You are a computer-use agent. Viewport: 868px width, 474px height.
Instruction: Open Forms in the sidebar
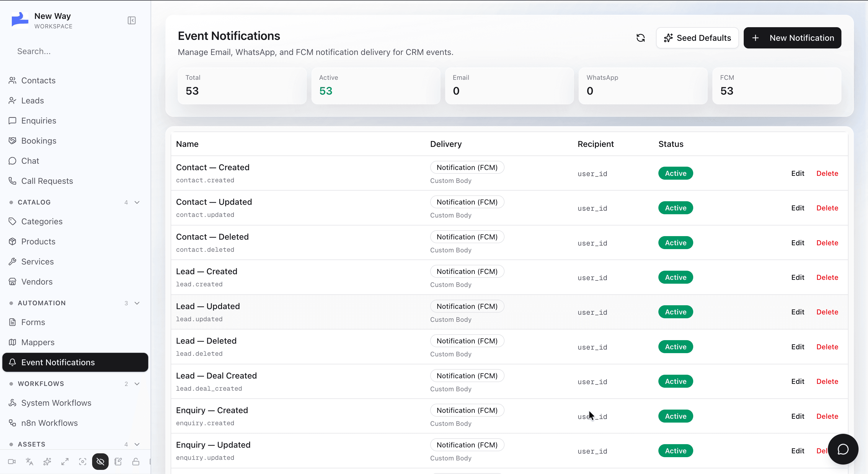[75, 322]
